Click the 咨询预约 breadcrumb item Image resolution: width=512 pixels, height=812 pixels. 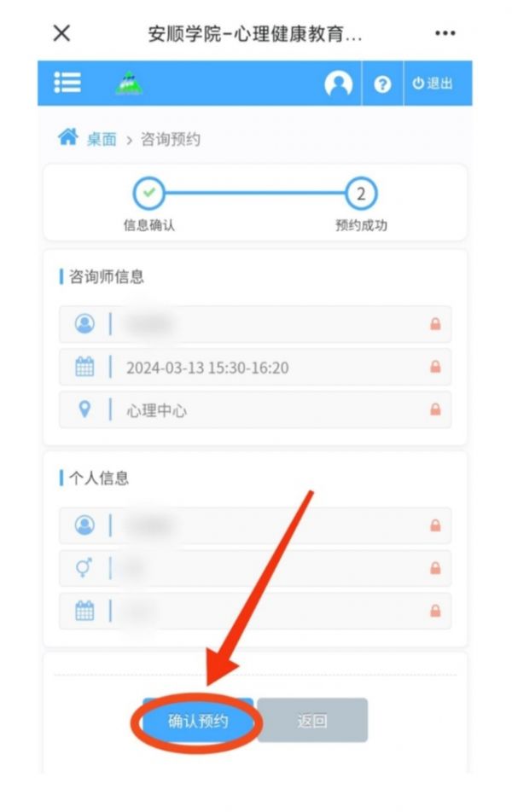(171, 139)
